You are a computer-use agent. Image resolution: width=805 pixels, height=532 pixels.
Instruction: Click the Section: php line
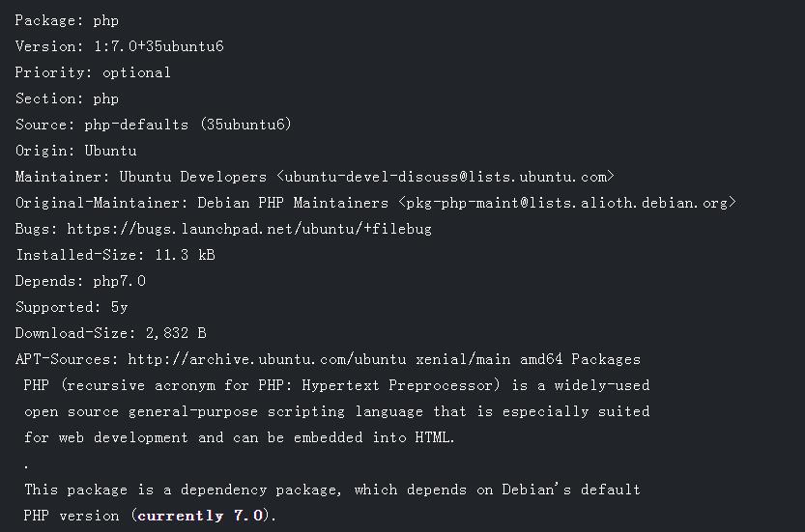(x=67, y=98)
